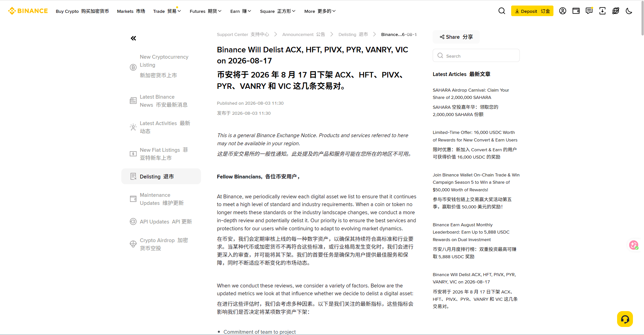Select API Updates sidebar item

[x=161, y=221]
